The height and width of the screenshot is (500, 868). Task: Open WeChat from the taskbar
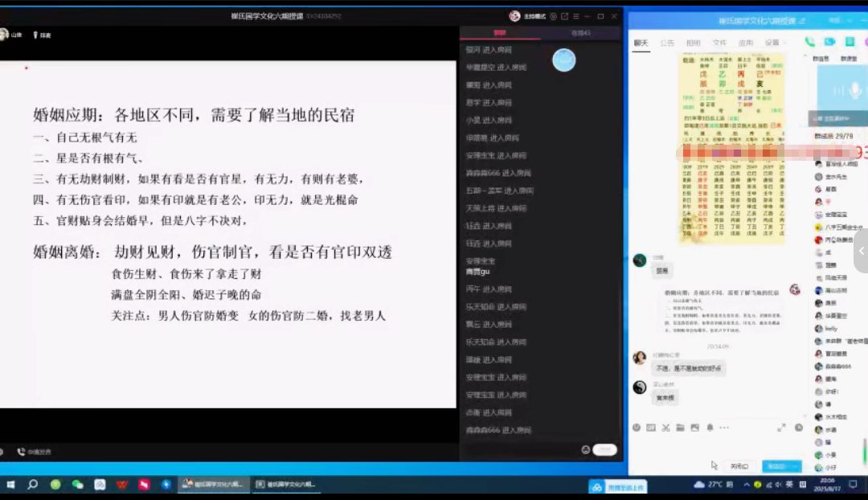tap(78, 485)
